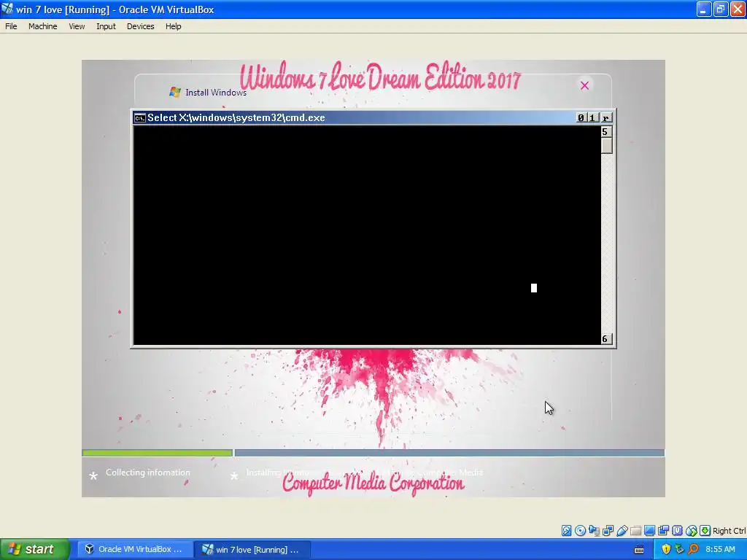This screenshot has height=560, width=747.
Task: Click the green installation progress bar
Action: tap(158, 453)
